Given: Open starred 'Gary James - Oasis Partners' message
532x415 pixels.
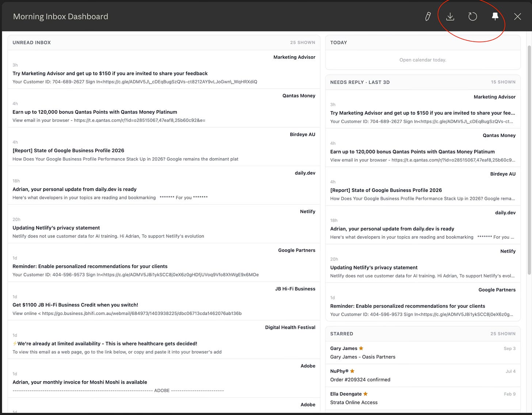Looking at the screenshot, I should pos(363,357).
